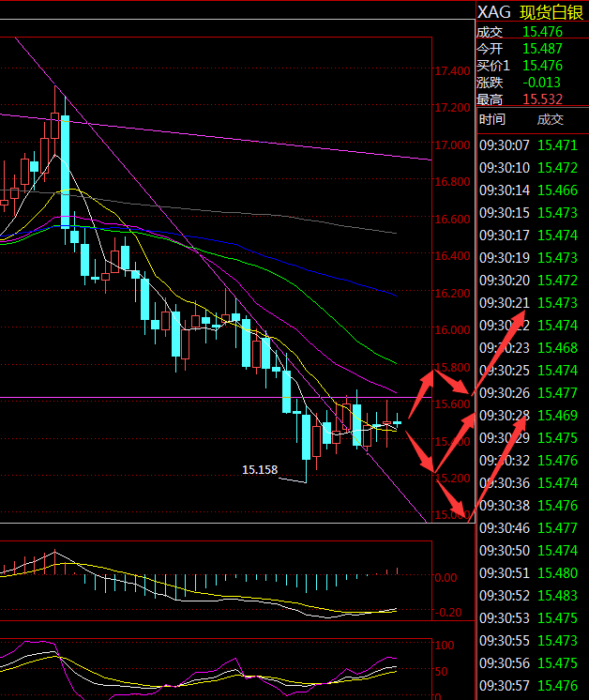This screenshot has width=589, height=700.
Task: Select tick row 09:30:53 at 15.475
Action: pos(528,617)
